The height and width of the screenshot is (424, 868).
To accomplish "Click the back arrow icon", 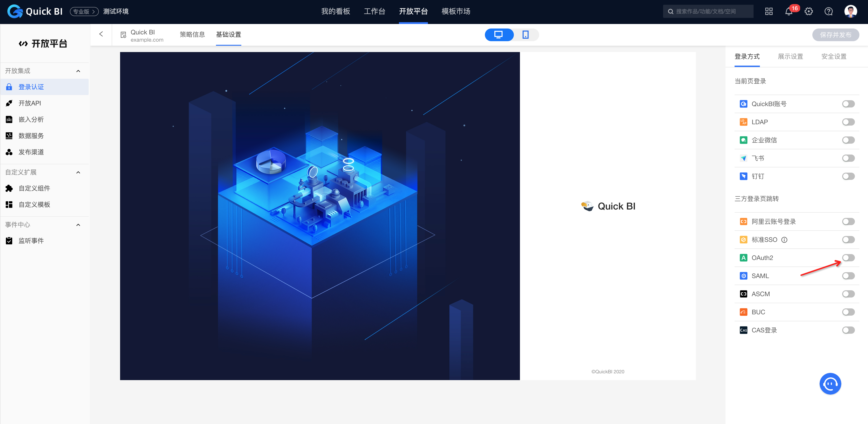I will point(101,34).
